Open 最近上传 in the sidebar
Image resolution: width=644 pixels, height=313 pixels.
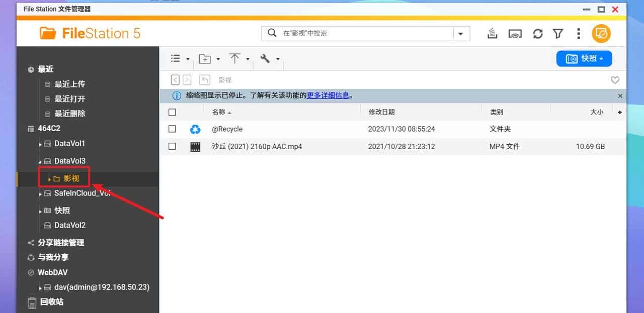coord(70,84)
